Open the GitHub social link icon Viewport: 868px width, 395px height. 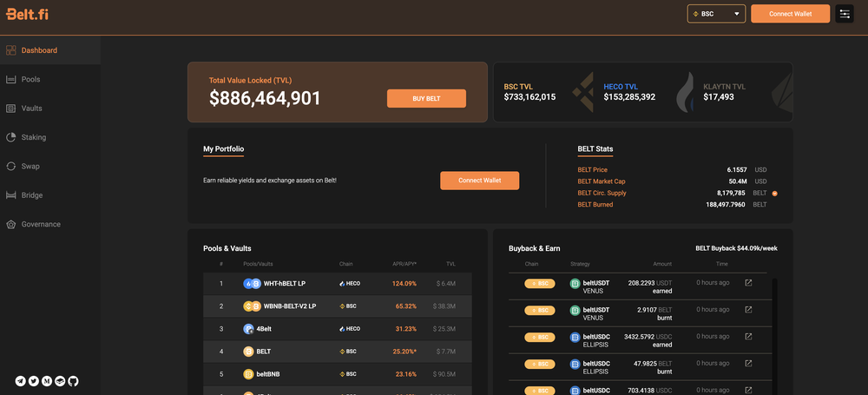(x=74, y=381)
